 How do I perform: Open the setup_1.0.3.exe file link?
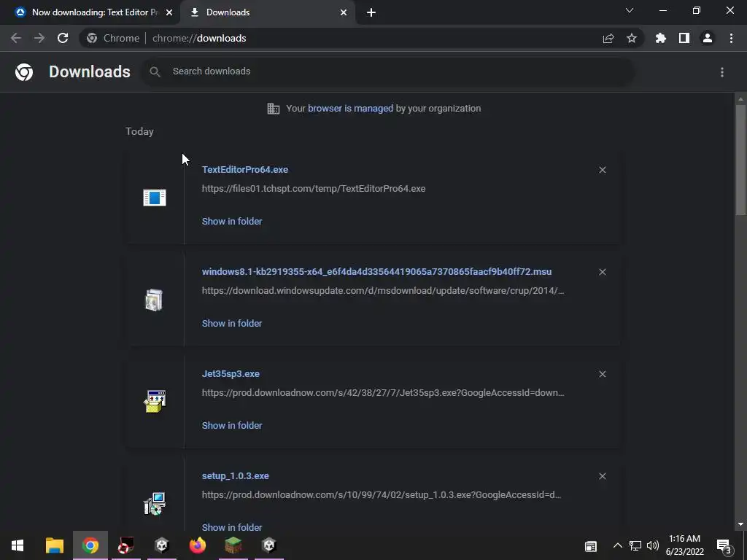[x=236, y=475]
